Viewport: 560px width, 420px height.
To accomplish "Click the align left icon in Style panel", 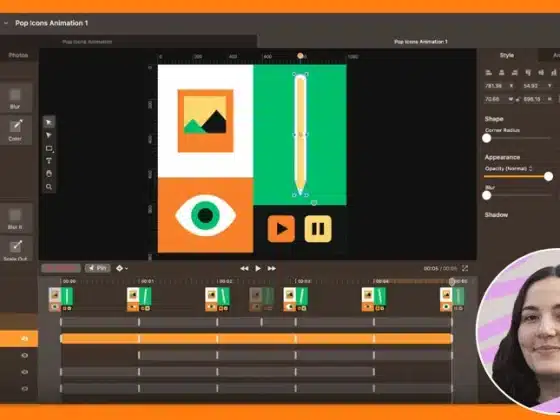I will point(489,73).
